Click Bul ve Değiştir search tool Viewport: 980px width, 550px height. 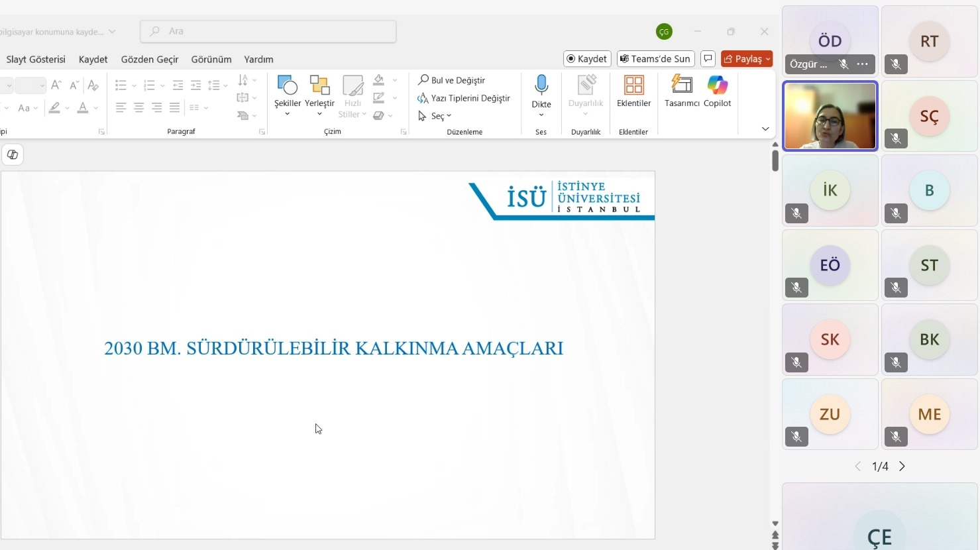click(452, 80)
